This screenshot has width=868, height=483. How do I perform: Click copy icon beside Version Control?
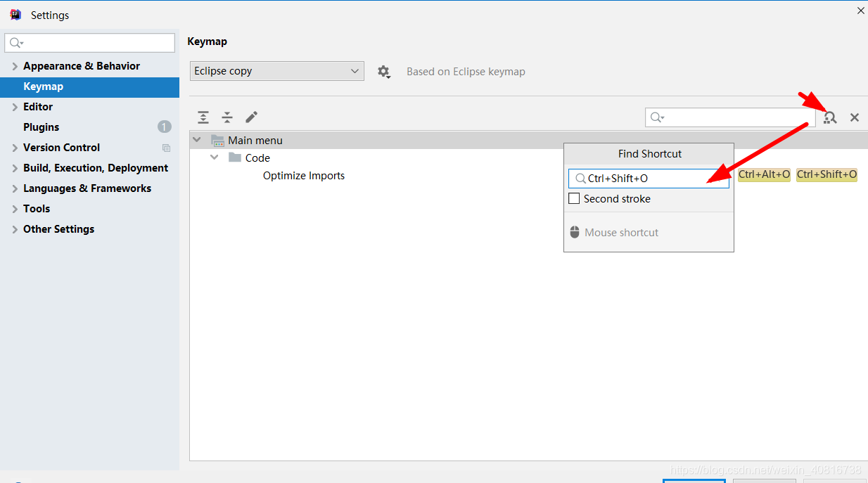166,148
